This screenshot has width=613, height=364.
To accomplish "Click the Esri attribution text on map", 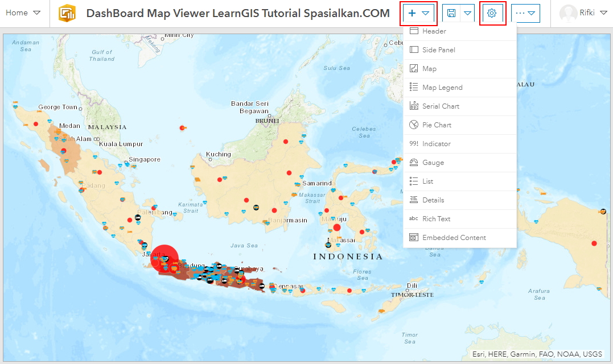I will (x=537, y=354).
